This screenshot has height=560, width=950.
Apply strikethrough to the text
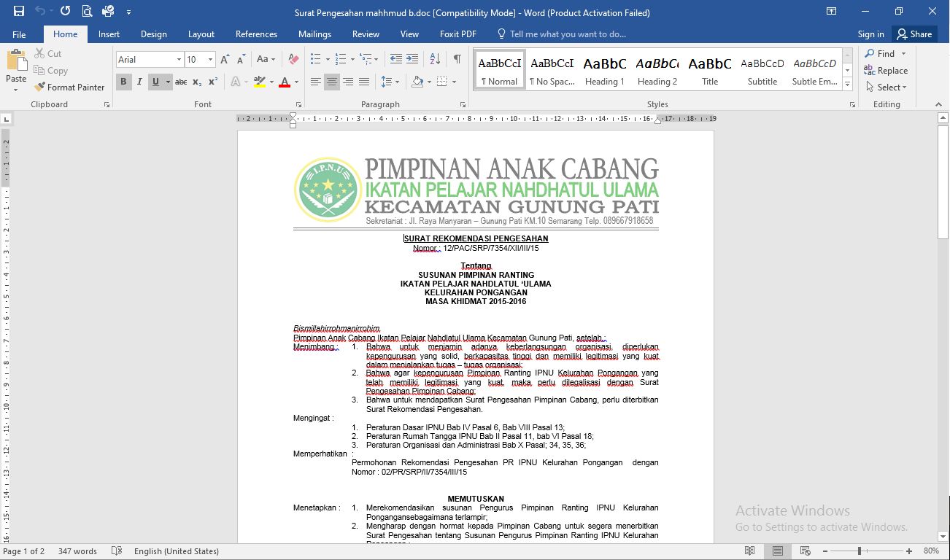point(181,82)
